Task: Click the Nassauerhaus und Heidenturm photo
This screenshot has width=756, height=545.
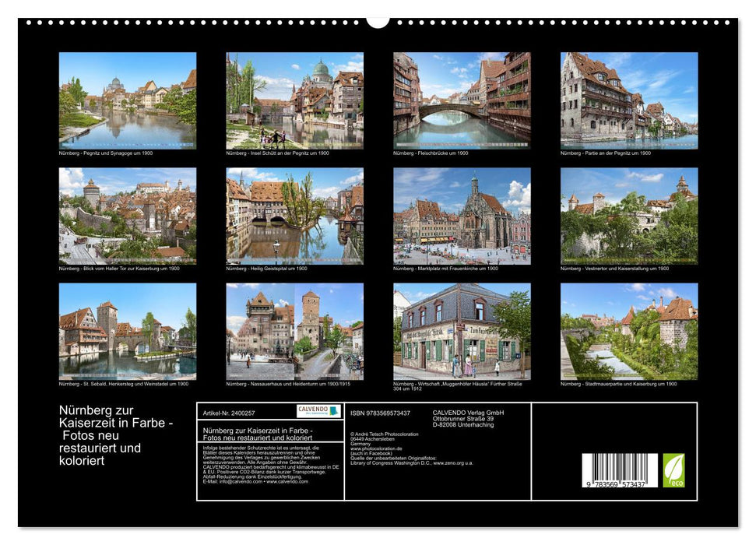Action: pyautogui.click(x=294, y=332)
